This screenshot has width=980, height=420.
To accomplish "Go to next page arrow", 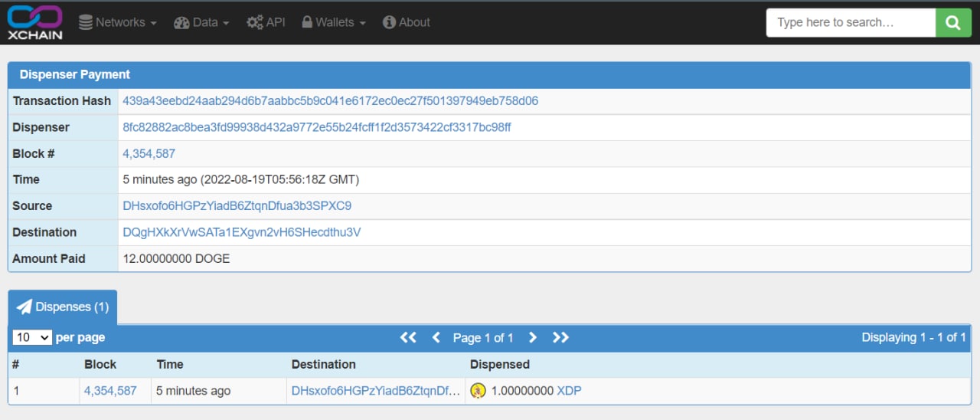I will (x=533, y=337).
